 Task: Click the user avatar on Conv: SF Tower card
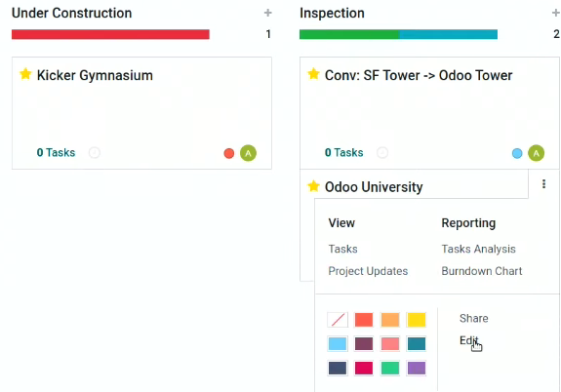pyautogui.click(x=536, y=153)
